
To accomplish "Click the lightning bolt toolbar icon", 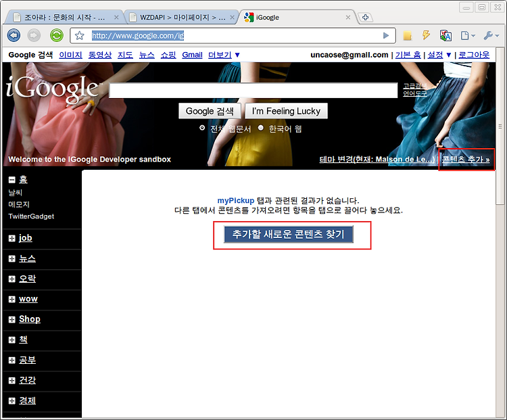I will (x=426, y=35).
